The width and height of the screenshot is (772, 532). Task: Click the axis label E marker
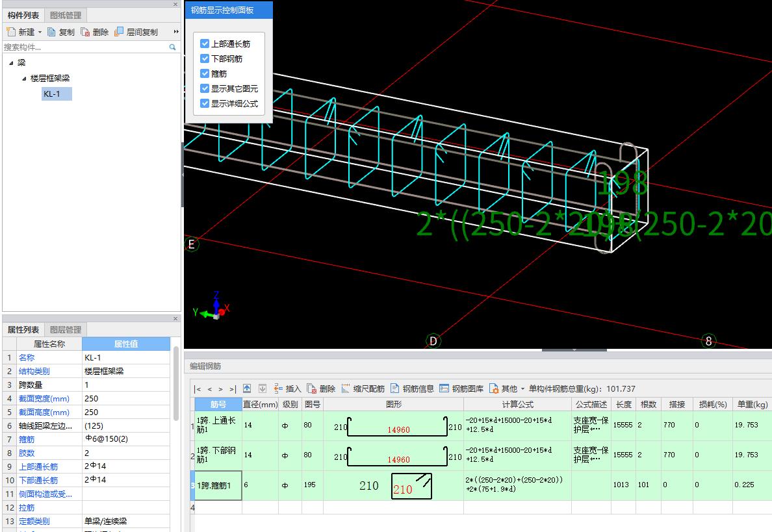[x=192, y=244]
